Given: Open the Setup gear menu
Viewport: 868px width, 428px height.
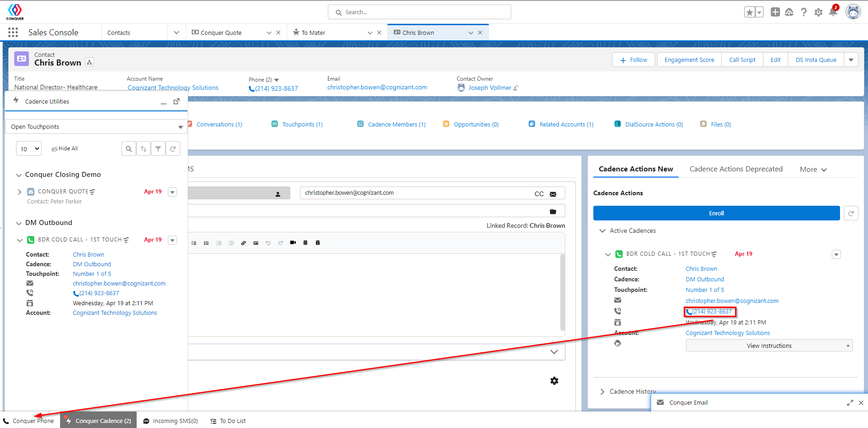Looking at the screenshot, I should [x=818, y=12].
